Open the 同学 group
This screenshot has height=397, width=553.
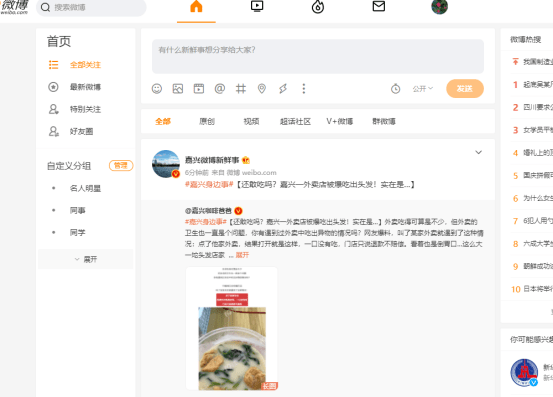point(78,233)
